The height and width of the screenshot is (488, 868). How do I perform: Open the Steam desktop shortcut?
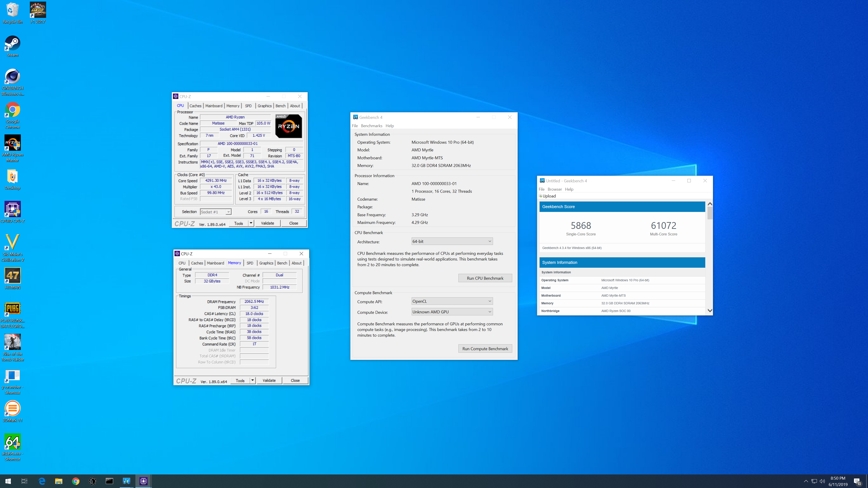pyautogui.click(x=12, y=44)
